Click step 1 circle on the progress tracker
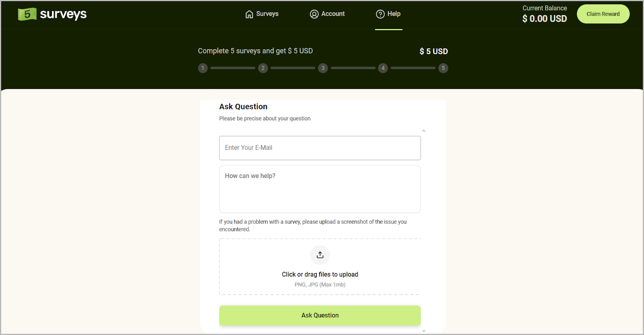 point(202,68)
